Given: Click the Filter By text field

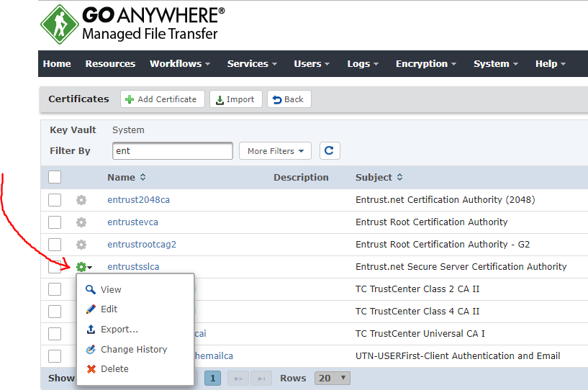Looking at the screenshot, I should pos(172,151).
